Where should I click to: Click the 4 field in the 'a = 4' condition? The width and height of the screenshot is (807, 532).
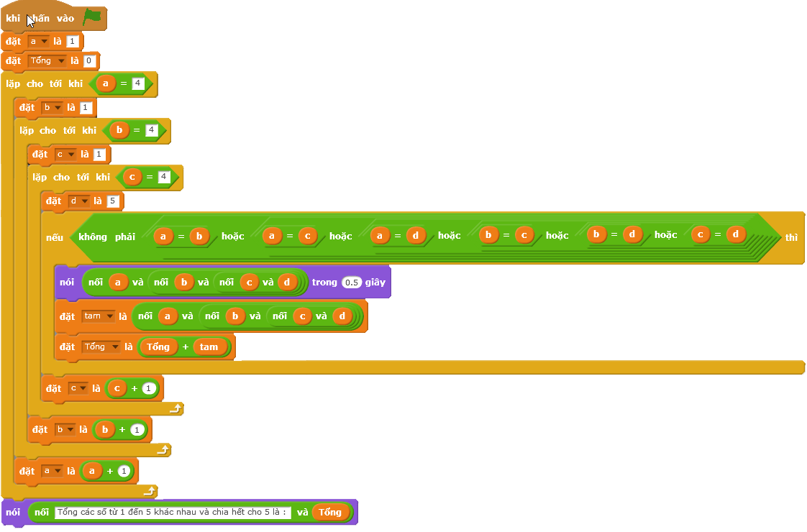138,84
